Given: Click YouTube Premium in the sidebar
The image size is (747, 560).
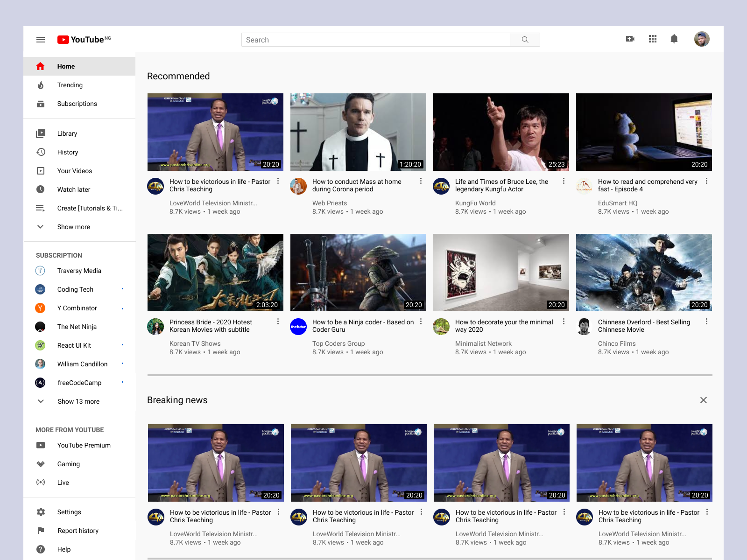Looking at the screenshot, I should tap(84, 445).
